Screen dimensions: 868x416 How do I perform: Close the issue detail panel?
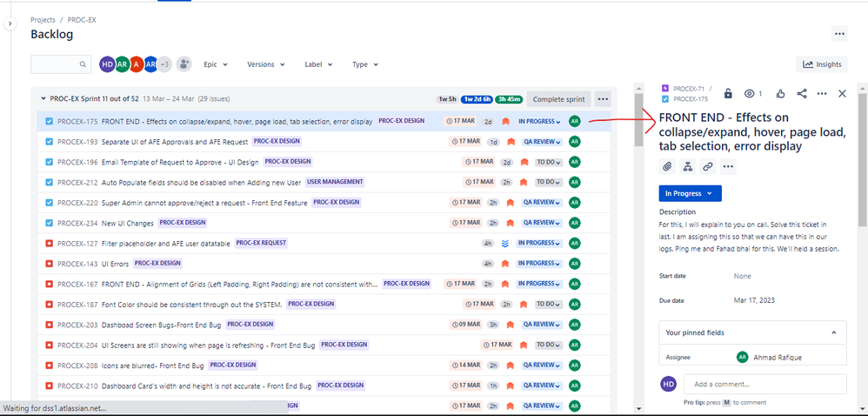(842, 94)
